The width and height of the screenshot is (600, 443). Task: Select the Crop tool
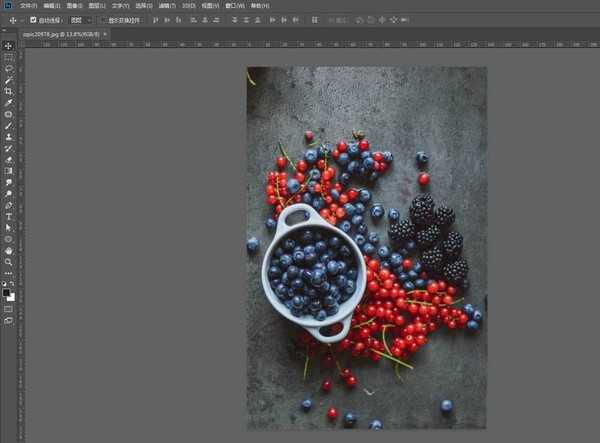click(x=8, y=91)
